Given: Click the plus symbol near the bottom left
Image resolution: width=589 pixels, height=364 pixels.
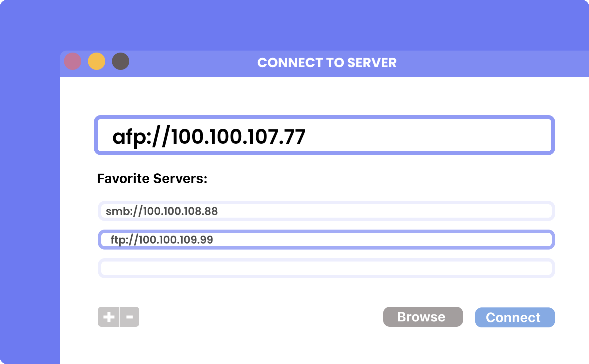Looking at the screenshot, I should click(109, 316).
